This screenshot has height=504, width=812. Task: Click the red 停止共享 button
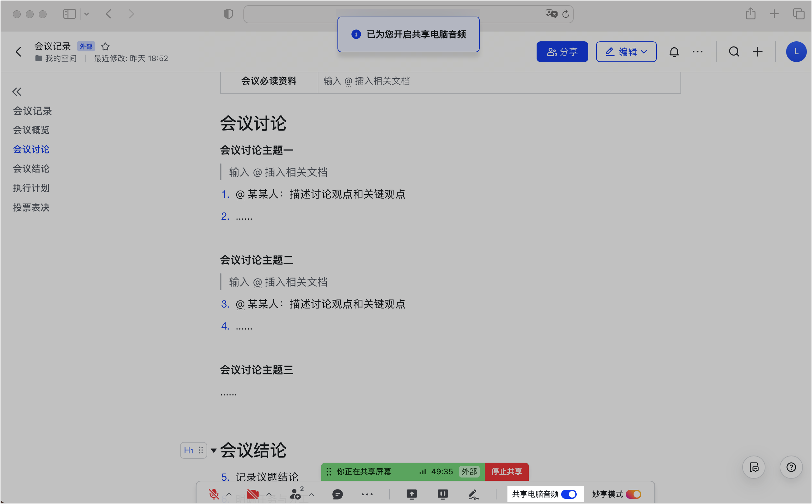pos(506,471)
